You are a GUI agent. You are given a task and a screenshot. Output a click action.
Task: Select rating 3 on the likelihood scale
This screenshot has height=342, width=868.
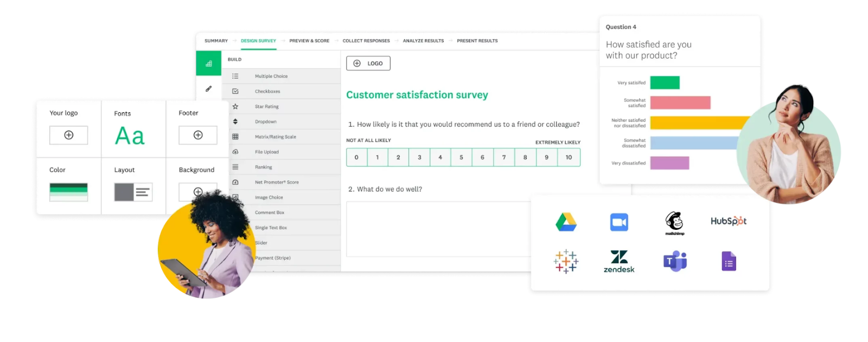click(x=419, y=157)
